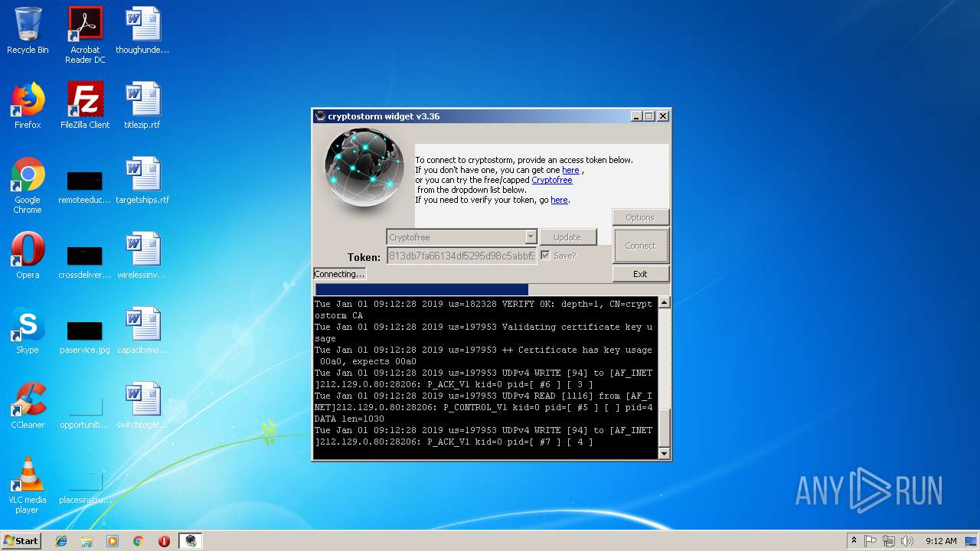This screenshot has width=980, height=551.
Task: Click the taskbar clock showing 9:12 AM
Action: (x=940, y=541)
